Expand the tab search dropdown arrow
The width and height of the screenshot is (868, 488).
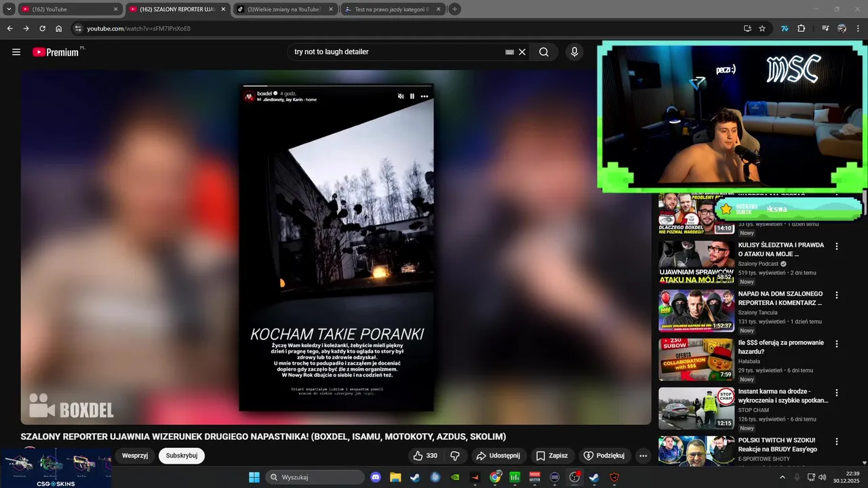(9, 9)
